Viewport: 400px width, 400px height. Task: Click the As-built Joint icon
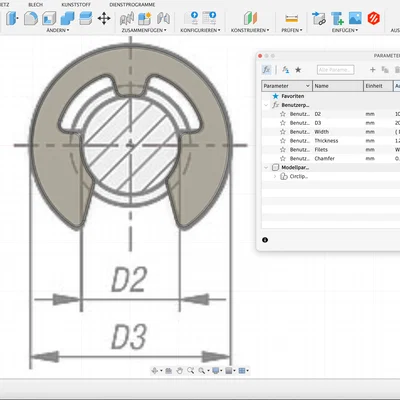point(163,18)
